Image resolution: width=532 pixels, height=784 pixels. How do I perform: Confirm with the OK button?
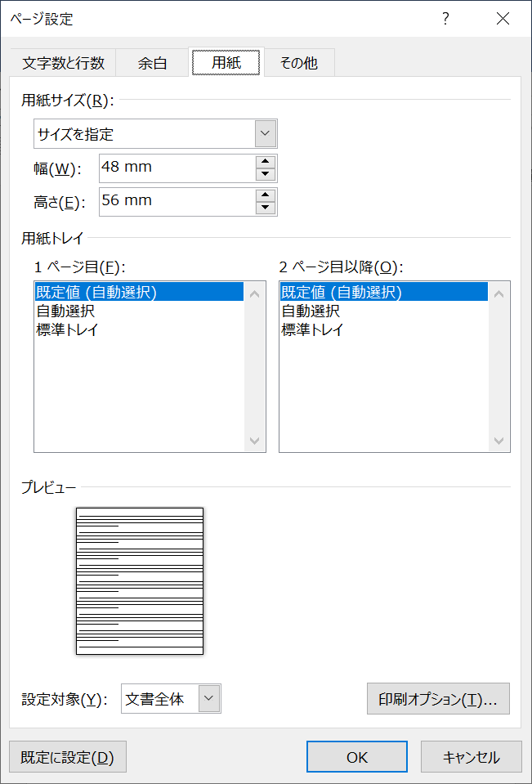(357, 756)
